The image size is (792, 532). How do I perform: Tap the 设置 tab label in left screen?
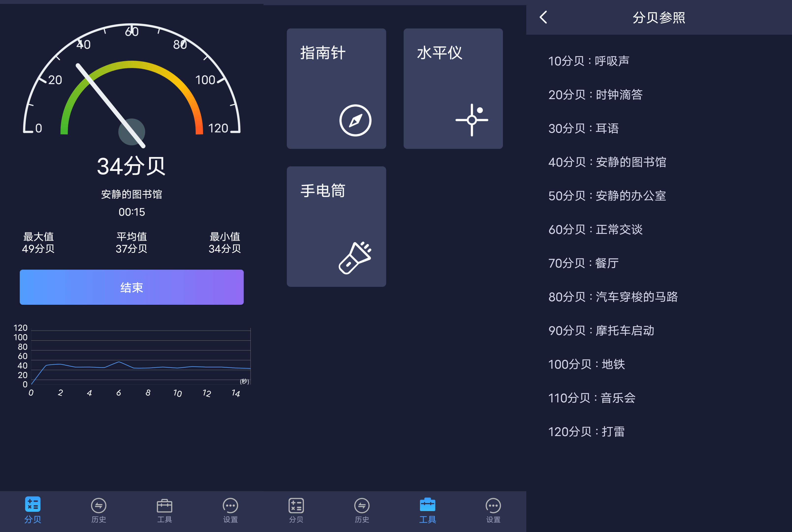[230, 519]
